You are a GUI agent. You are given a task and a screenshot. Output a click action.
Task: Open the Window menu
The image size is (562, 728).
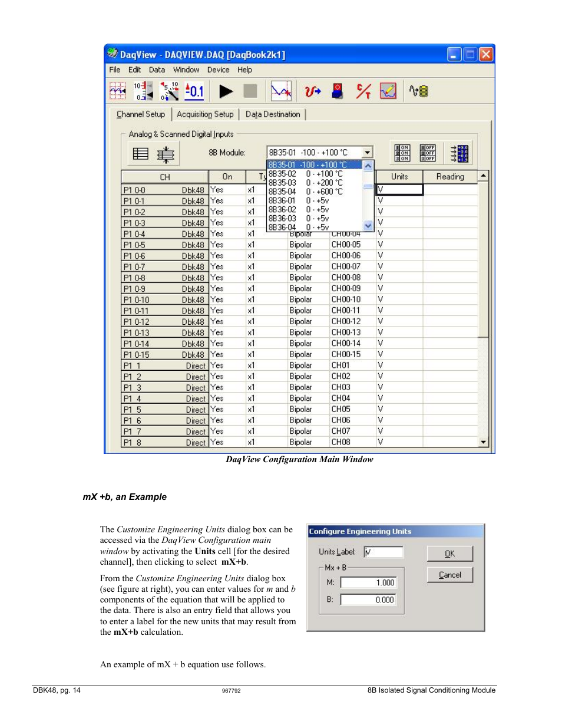186,70
